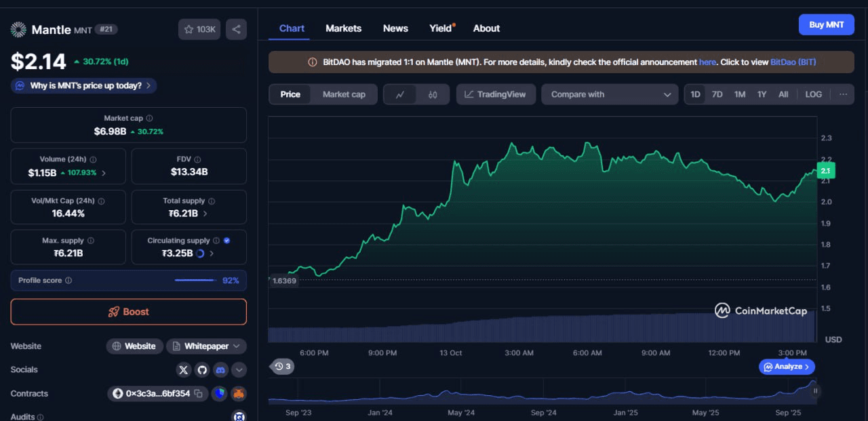Open the X (Twitter) social link
868x421 pixels.
[x=183, y=369]
